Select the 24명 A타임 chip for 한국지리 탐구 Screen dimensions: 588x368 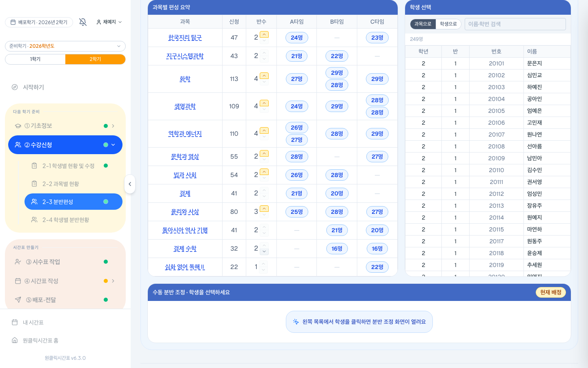[297, 38]
